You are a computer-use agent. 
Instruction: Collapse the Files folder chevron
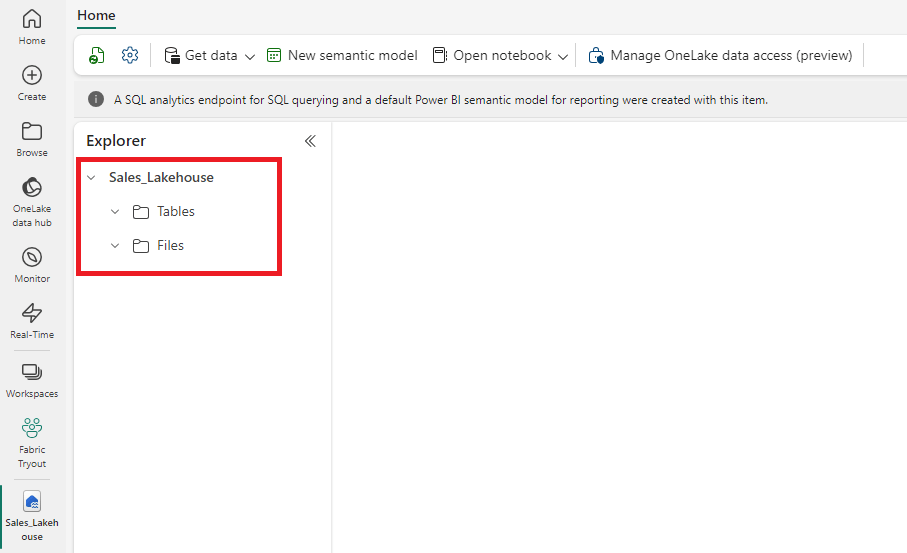[x=115, y=246]
